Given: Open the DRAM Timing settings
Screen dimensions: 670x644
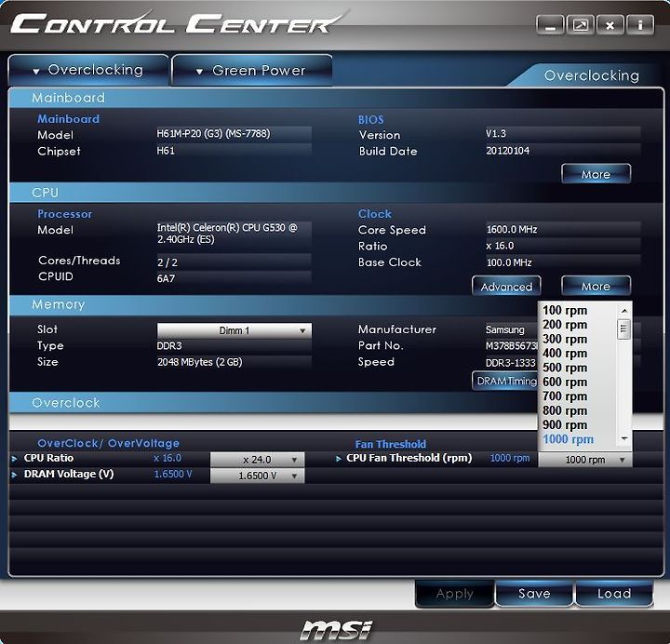Looking at the screenshot, I should click(x=505, y=381).
